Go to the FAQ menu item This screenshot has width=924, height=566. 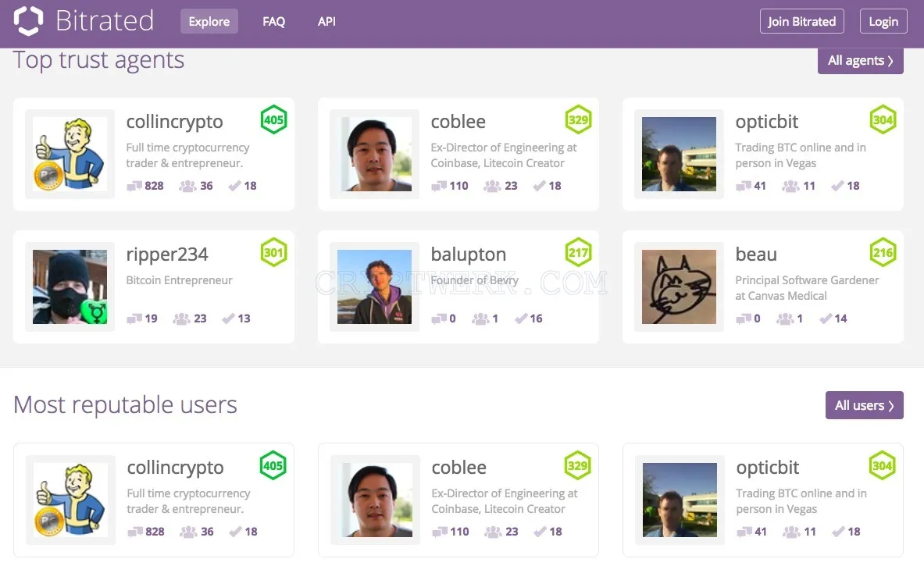click(274, 21)
